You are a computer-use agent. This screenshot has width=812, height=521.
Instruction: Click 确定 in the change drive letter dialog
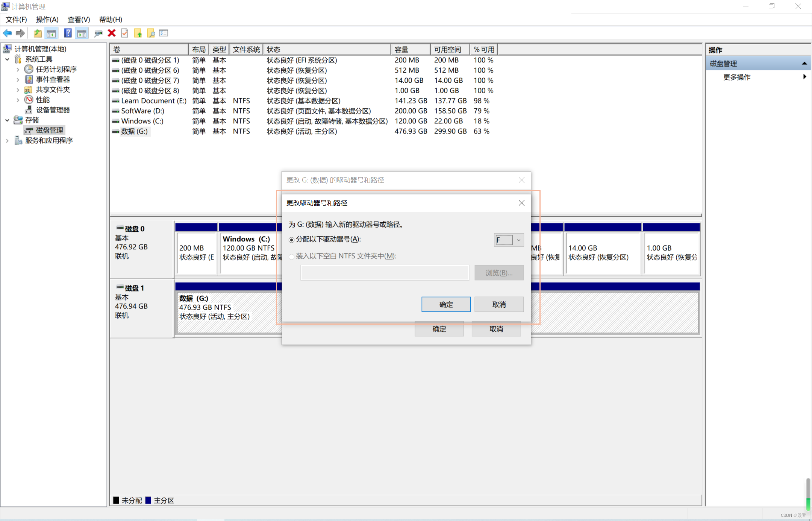click(446, 304)
